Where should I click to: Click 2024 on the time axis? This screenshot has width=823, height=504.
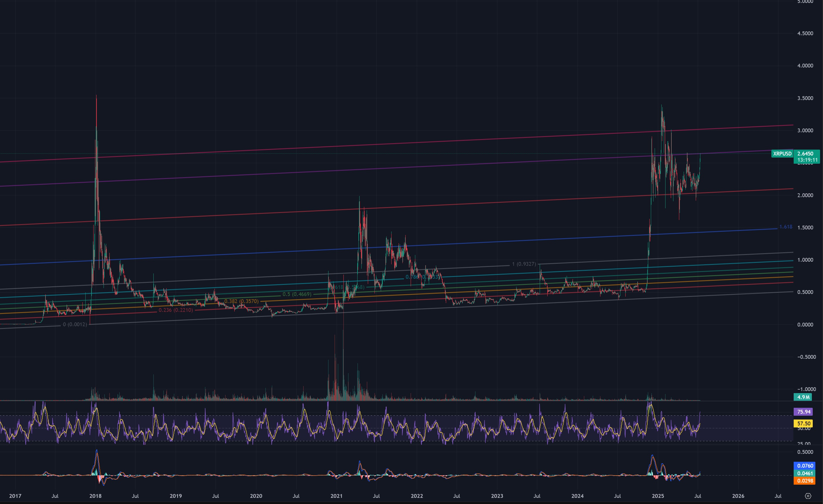coord(578,496)
